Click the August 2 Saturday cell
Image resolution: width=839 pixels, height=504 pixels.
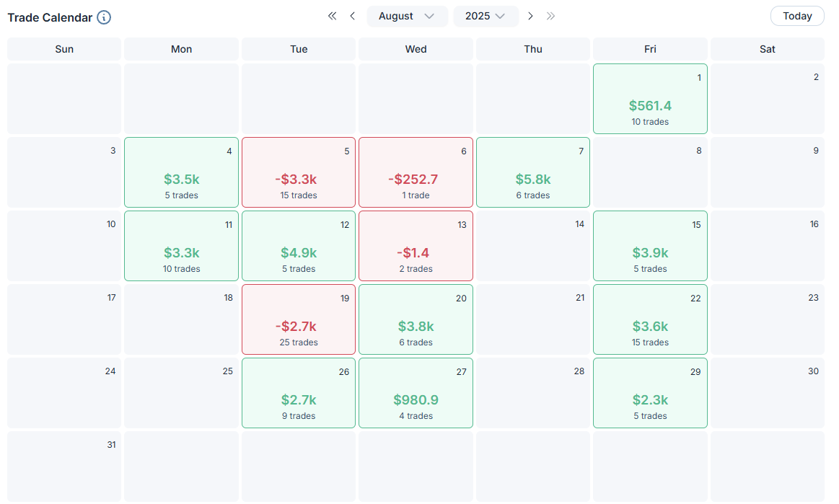[768, 99]
